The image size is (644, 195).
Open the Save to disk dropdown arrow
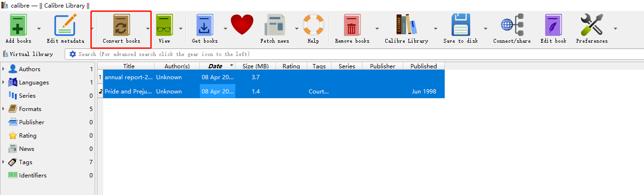pyautogui.click(x=486, y=28)
